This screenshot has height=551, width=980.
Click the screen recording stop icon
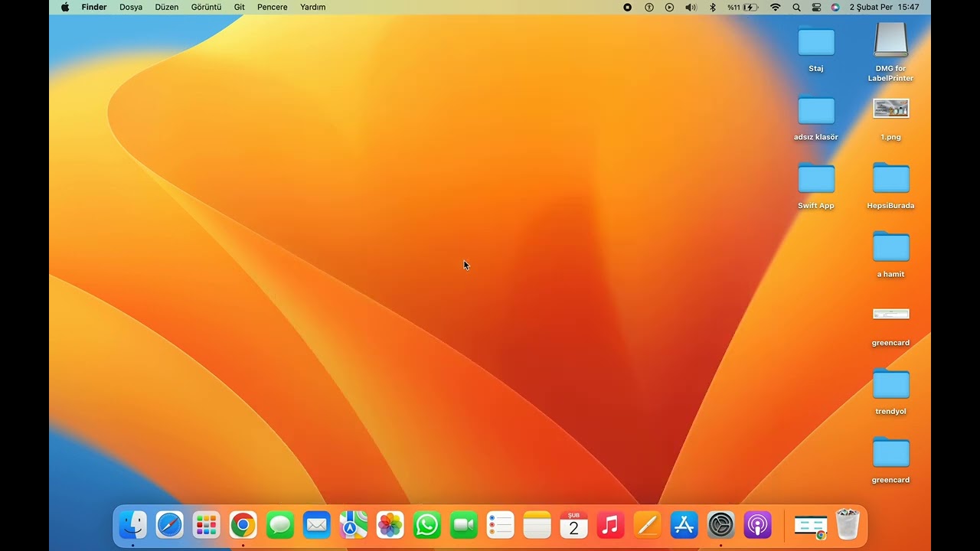(628, 7)
